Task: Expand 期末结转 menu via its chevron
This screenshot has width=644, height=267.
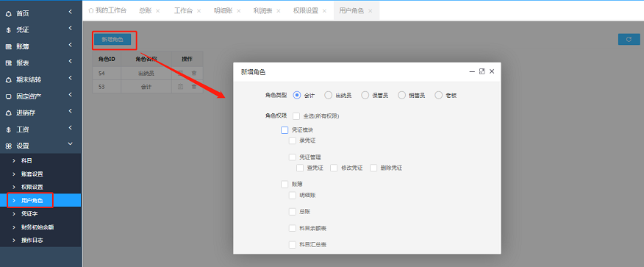Action: [71, 78]
